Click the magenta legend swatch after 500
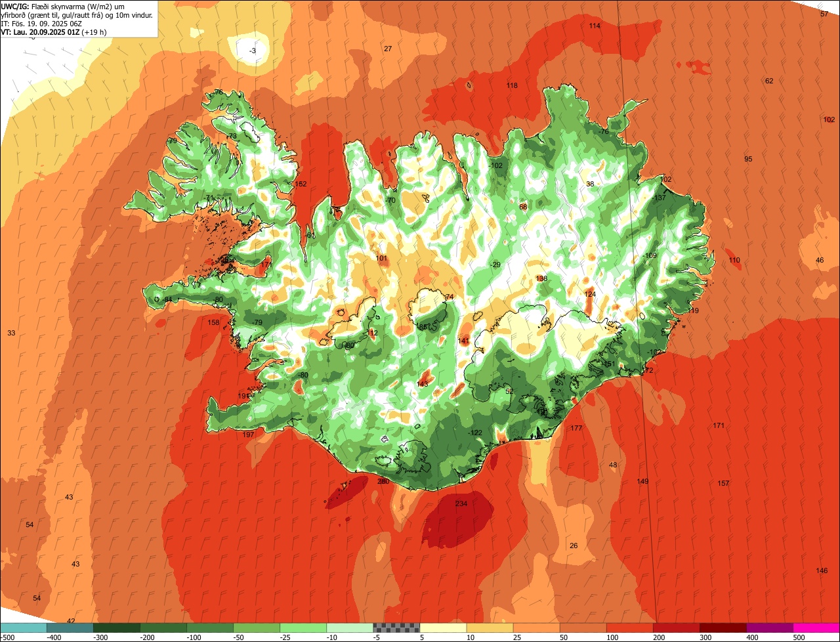Screen dimensions: 840x642 coord(816,628)
